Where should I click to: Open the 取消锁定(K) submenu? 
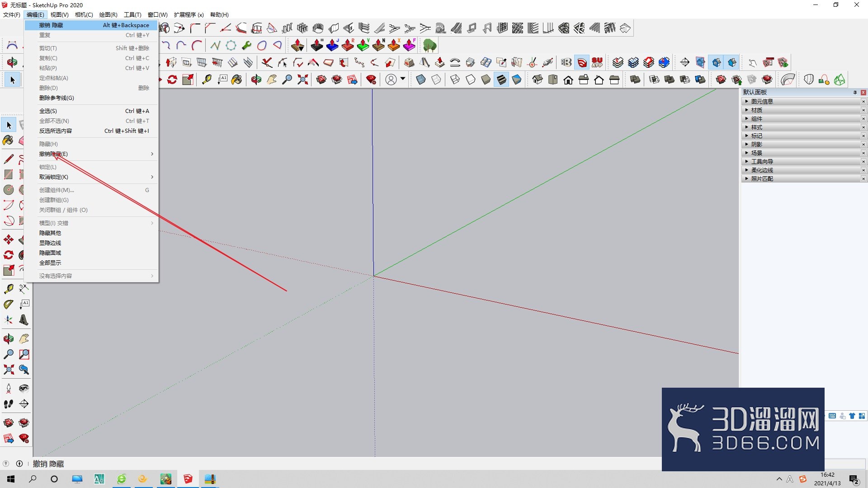coord(91,177)
